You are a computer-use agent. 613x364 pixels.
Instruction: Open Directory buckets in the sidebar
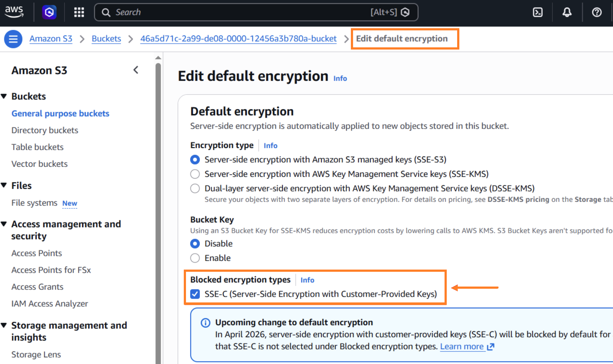click(x=45, y=130)
